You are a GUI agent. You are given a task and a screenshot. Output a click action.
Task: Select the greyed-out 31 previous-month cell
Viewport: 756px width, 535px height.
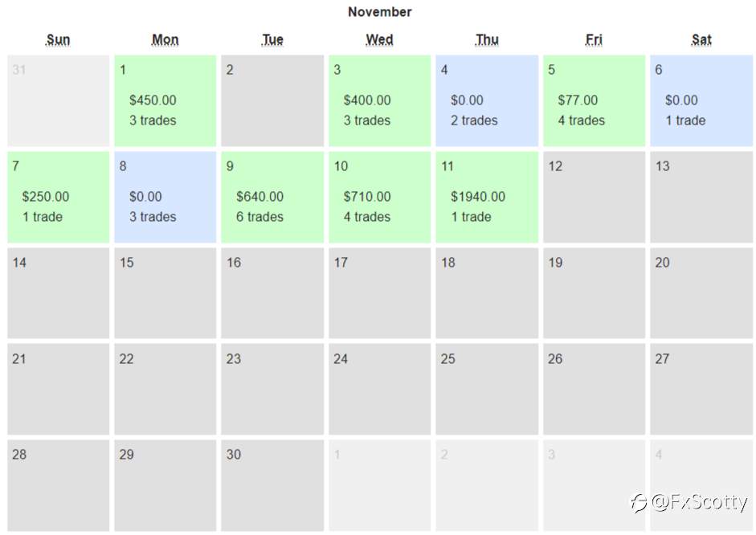click(59, 100)
